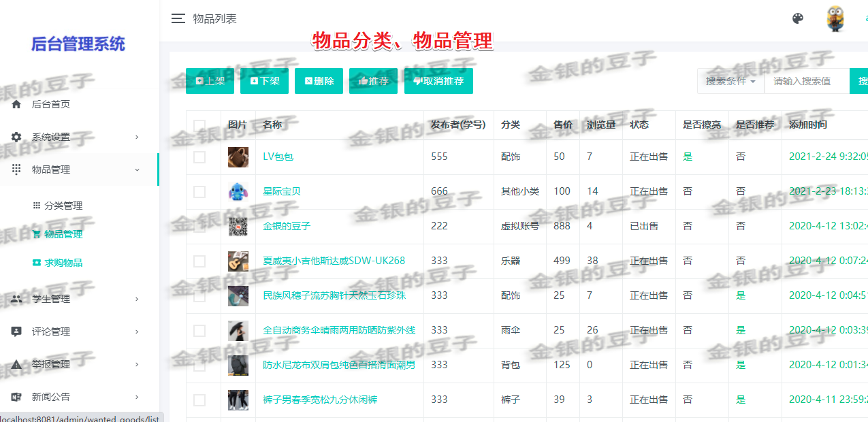Viewport: 868px width, 422px height.
Task: Open the 星际宝贝 name link
Action: click(282, 191)
